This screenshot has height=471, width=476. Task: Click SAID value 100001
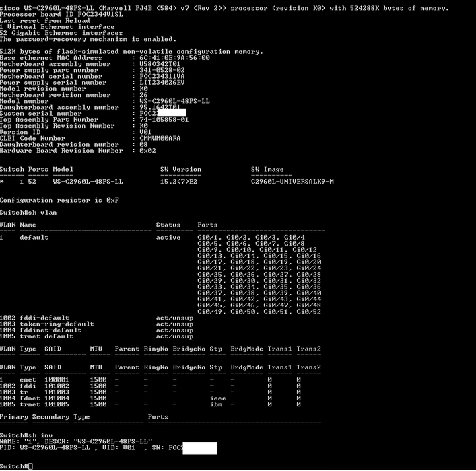pyautogui.click(x=57, y=379)
